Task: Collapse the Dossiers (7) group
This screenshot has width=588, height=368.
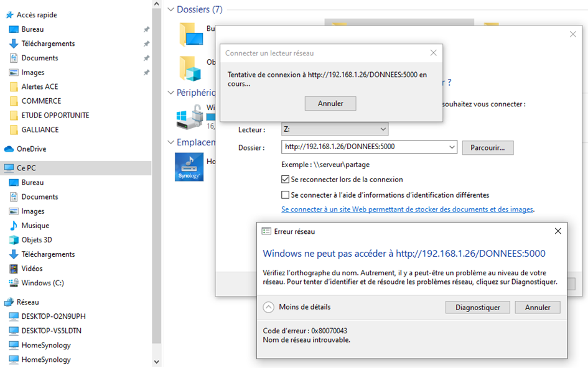Action: (170, 9)
